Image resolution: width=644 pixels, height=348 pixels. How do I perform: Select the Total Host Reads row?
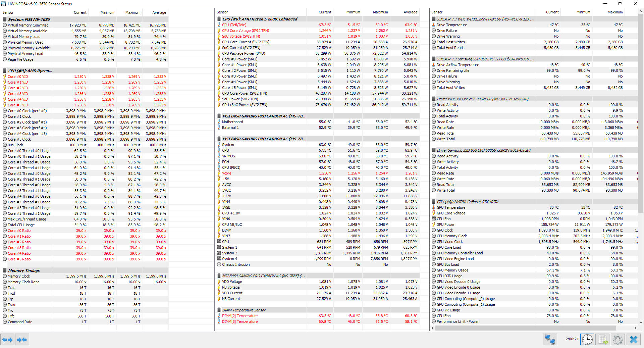coord(534,48)
